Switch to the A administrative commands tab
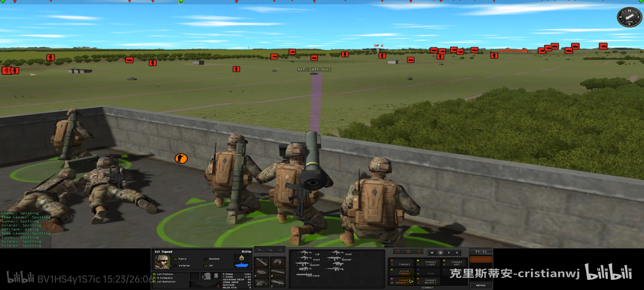Viewport: 644px width, 290px height. [457, 253]
